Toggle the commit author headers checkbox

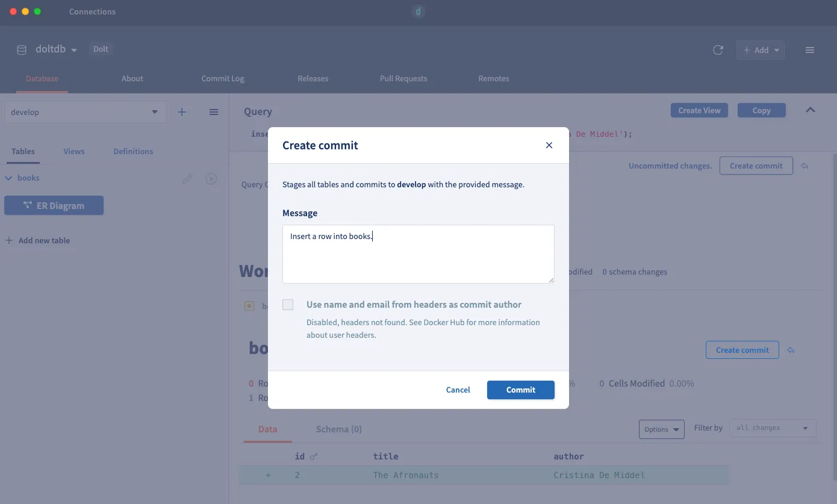288,305
